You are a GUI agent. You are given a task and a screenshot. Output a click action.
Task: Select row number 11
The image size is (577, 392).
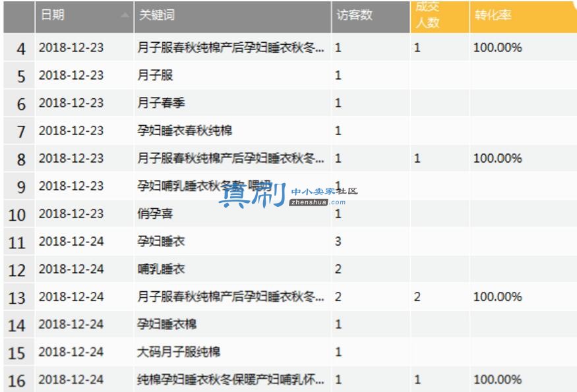(19, 241)
